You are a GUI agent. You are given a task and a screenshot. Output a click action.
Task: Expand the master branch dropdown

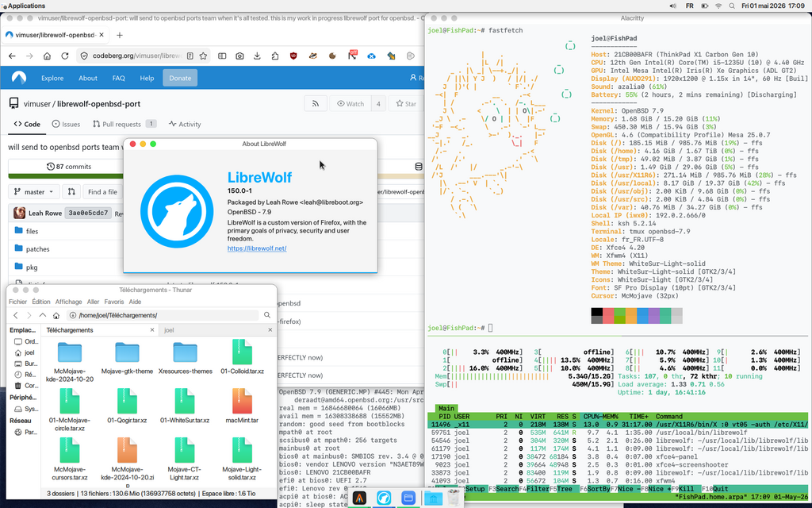click(34, 192)
